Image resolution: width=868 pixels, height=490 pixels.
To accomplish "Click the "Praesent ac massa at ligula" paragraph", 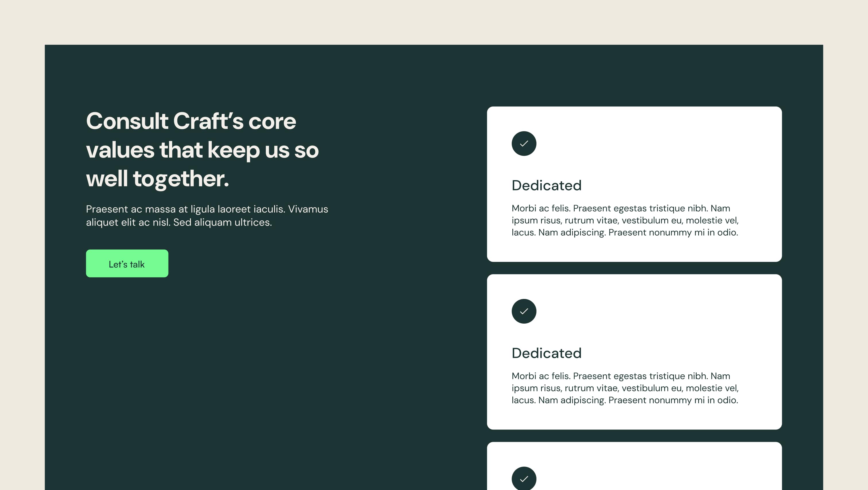I will (207, 215).
